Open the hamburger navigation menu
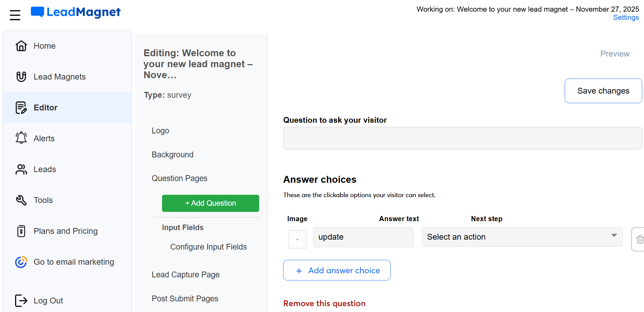 [x=14, y=14]
